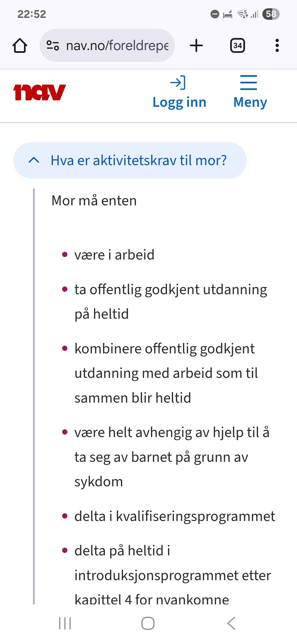This screenshot has width=297, height=644.
Task: Tap the Android recent apps button
Action: [x=65, y=623]
